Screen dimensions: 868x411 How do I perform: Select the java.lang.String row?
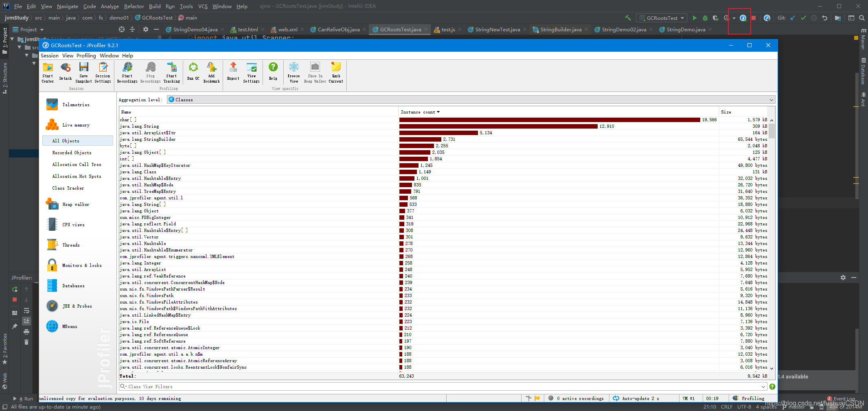click(x=443, y=126)
